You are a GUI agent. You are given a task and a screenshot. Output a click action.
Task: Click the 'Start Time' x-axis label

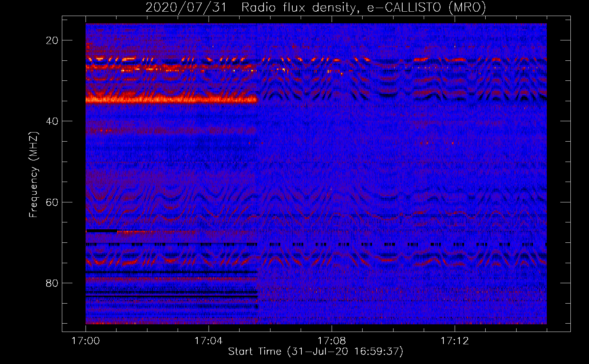click(316, 352)
